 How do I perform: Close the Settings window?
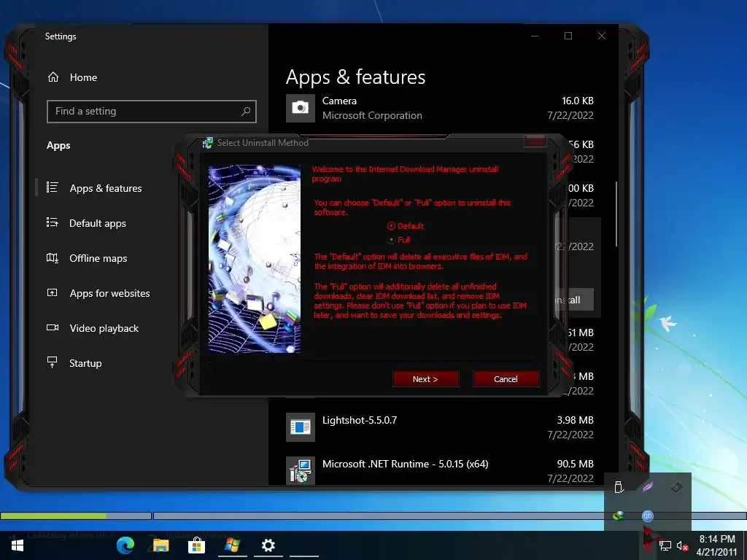click(602, 36)
